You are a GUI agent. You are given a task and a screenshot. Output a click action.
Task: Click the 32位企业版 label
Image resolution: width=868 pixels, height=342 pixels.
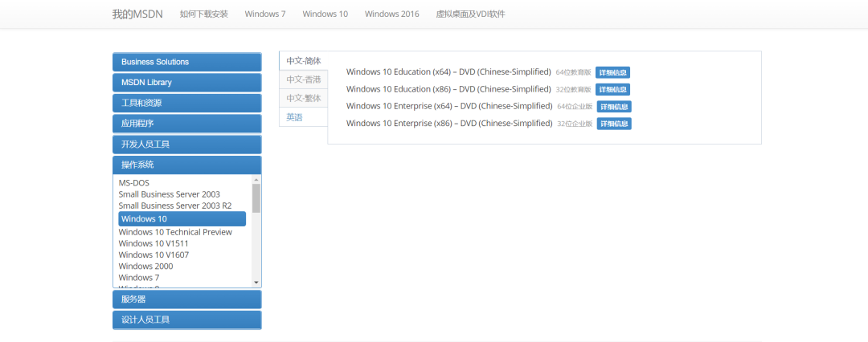pos(575,124)
